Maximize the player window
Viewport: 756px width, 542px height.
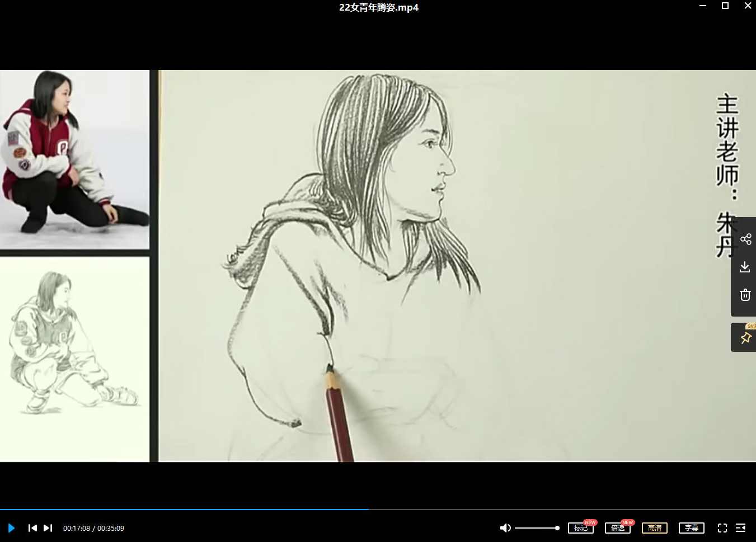coord(725,6)
